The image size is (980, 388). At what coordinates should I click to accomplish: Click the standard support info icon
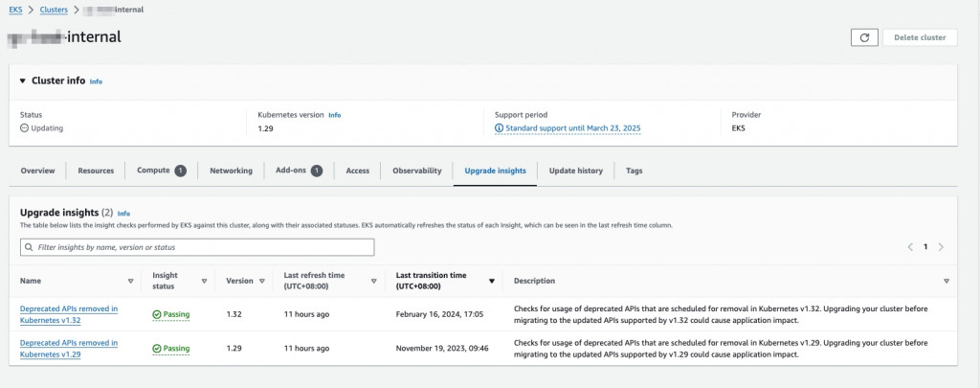499,127
